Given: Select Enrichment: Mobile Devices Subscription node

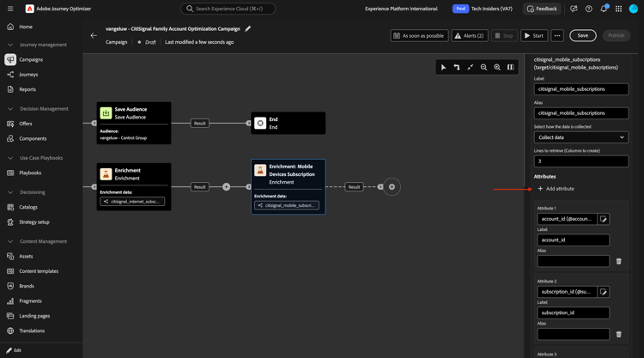Looking at the screenshot, I should pos(289,187).
